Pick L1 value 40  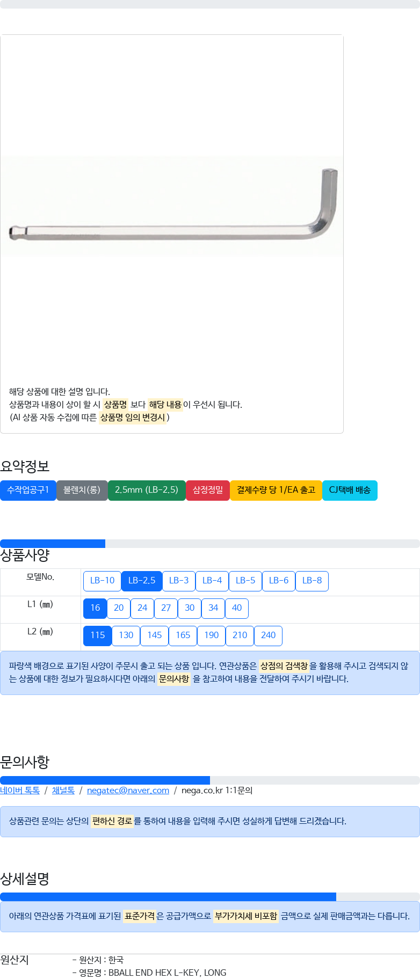click(237, 608)
